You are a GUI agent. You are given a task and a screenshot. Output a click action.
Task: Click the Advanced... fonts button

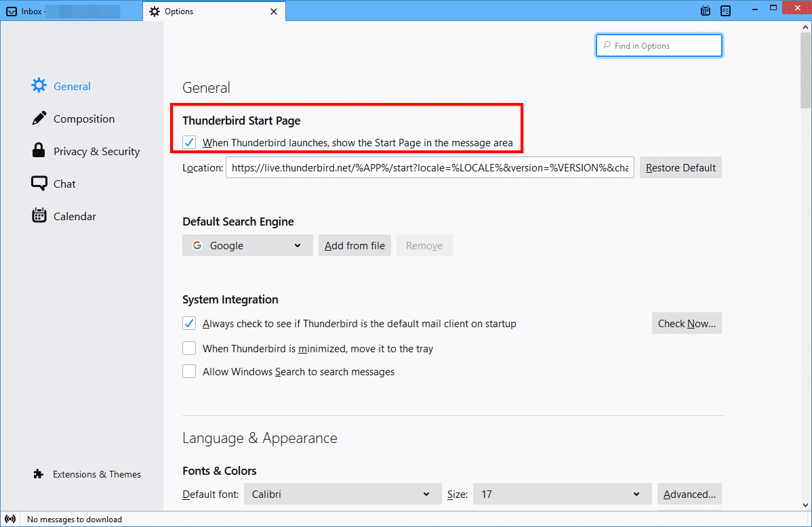click(x=689, y=494)
